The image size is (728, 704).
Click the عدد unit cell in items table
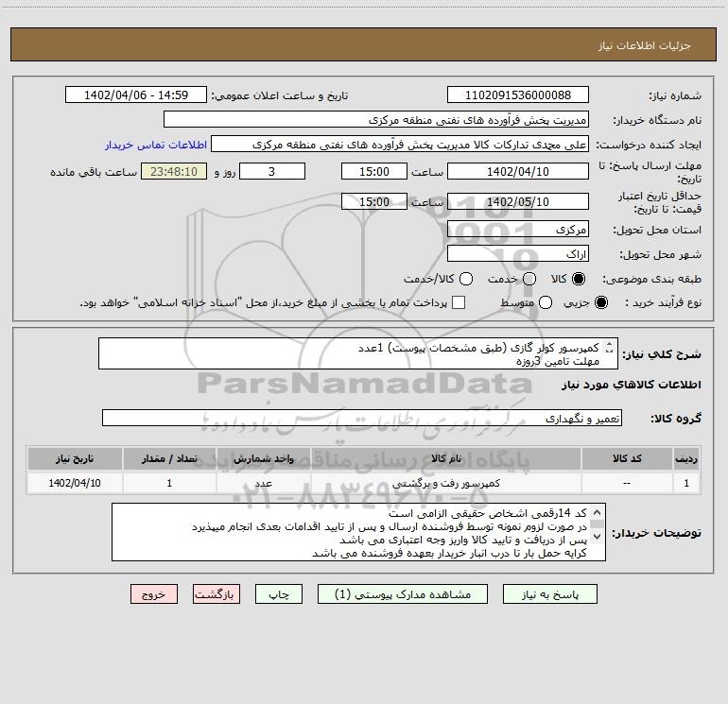(x=263, y=483)
